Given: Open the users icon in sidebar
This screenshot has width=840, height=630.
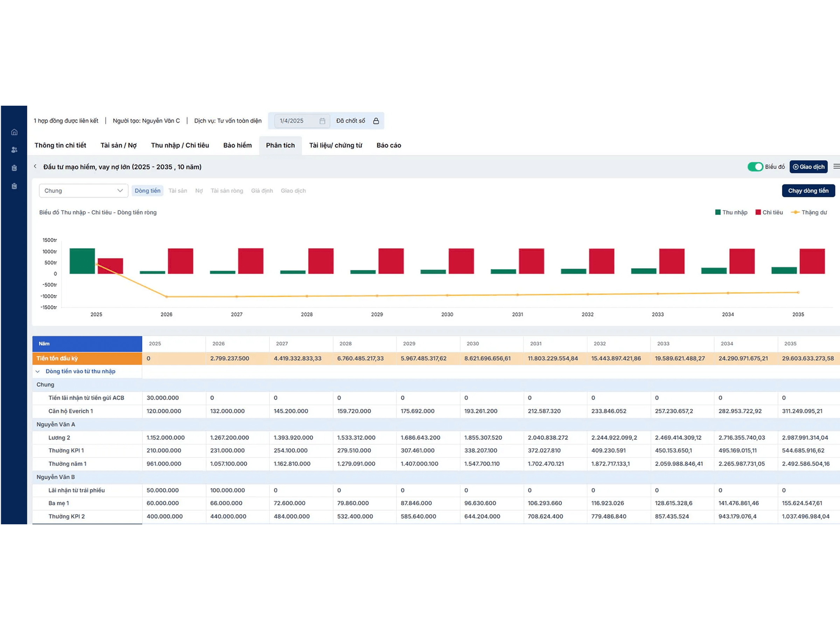Looking at the screenshot, I should tap(14, 150).
